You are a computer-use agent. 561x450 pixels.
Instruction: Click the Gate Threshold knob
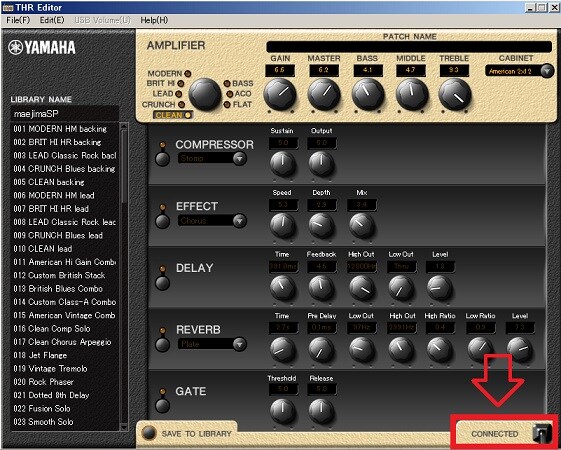[x=283, y=411]
